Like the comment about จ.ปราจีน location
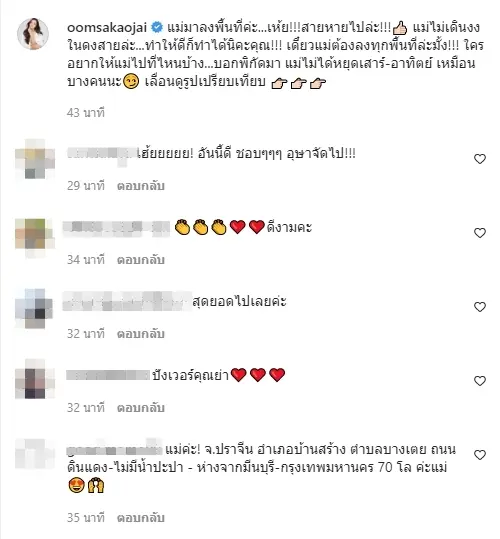Screen dimensions: 500x539 click(479, 455)
